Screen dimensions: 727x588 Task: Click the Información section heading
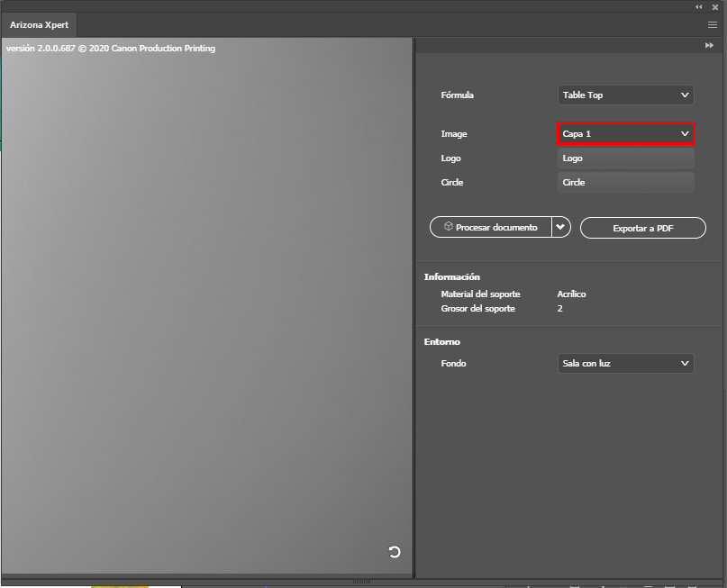[x=451, y=276]
